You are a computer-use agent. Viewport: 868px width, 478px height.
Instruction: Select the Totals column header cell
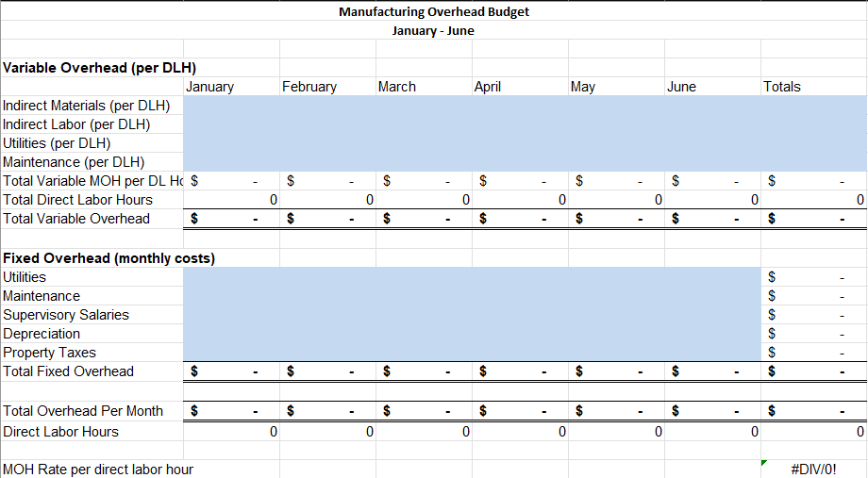(813, 87)
